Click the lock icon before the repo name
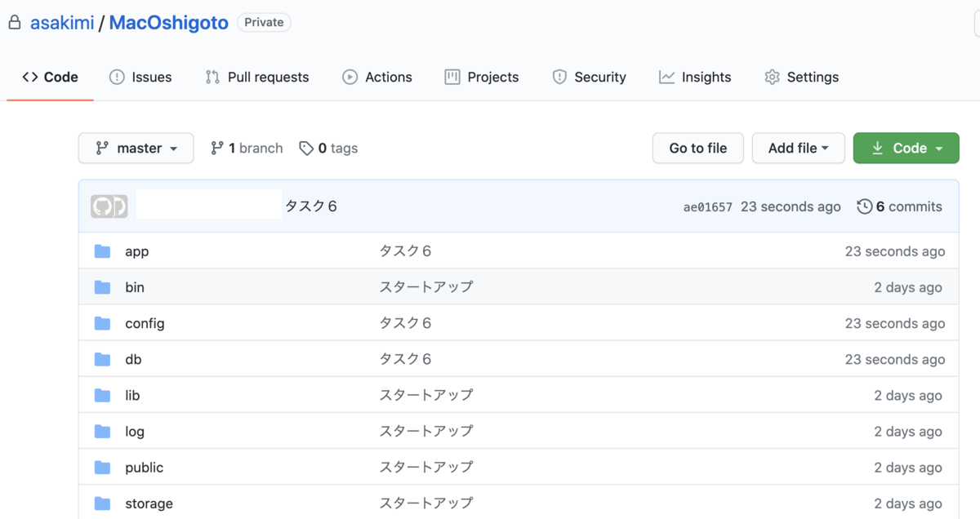The width and height of the screenshot is (980, 519). 14,22
